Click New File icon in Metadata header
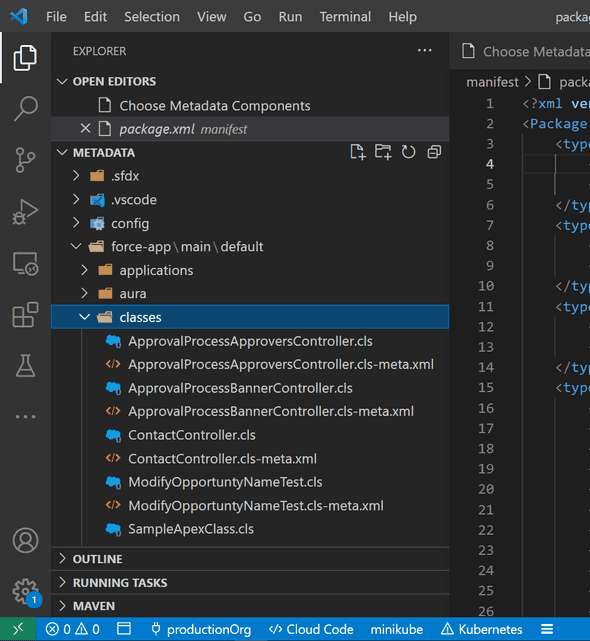 358,152
